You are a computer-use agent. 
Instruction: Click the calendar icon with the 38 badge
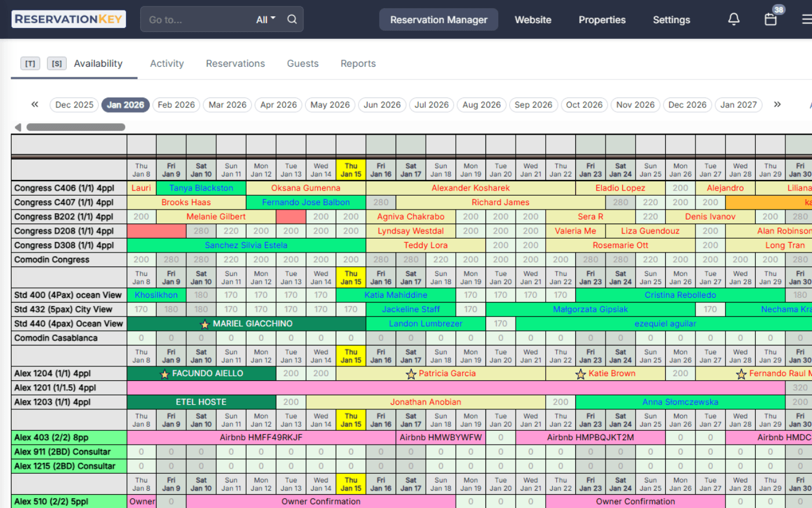[x=770, y=19]
